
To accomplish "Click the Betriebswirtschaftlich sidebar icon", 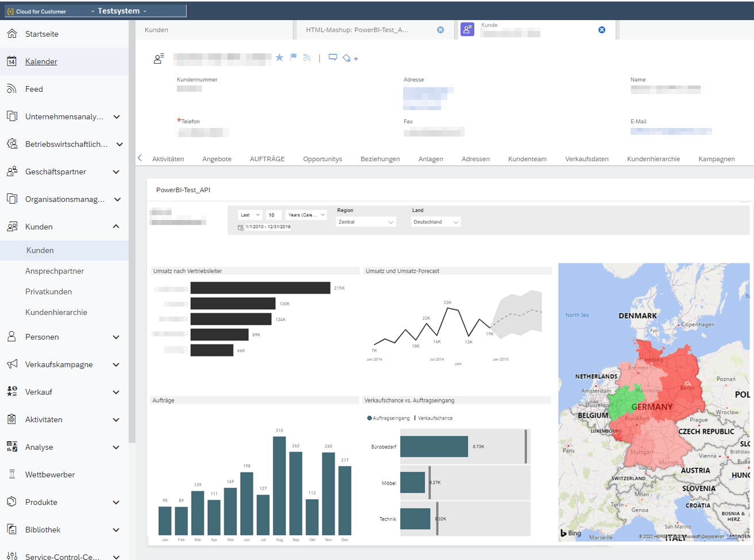I will click(x=11, y=144).
